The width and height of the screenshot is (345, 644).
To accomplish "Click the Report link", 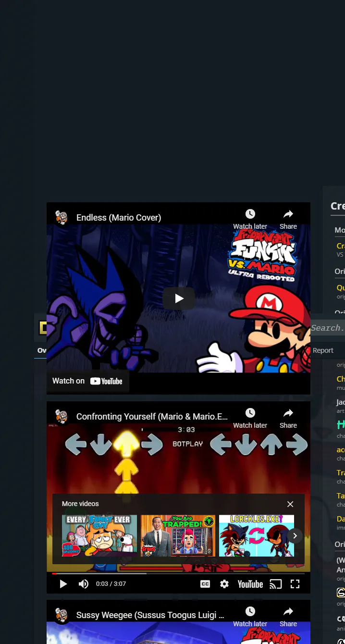I will (x=323, y=350).
